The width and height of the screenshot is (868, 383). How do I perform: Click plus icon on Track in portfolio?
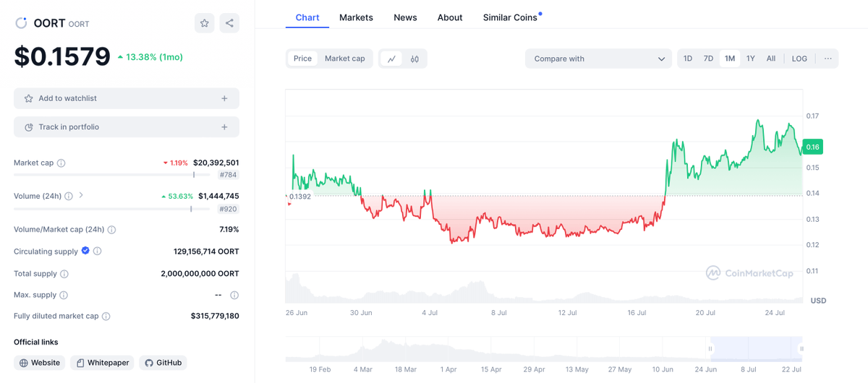pos(224,127)
